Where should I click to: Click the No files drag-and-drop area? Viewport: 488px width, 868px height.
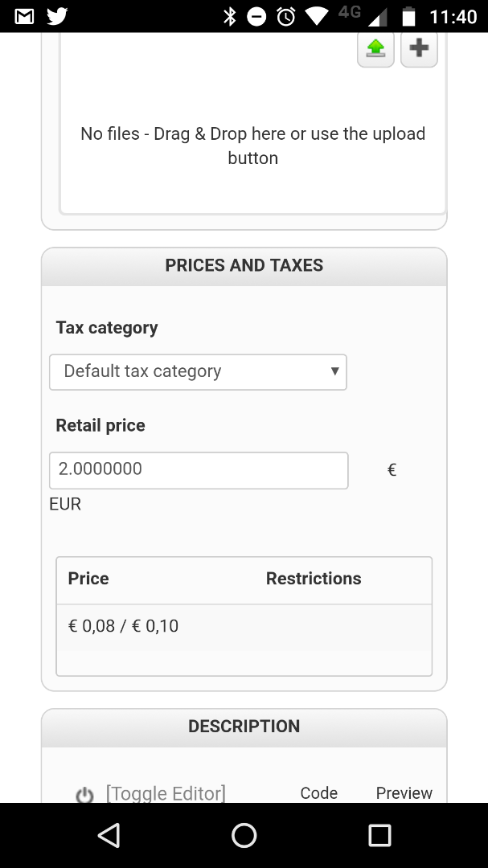click(252, 146)
